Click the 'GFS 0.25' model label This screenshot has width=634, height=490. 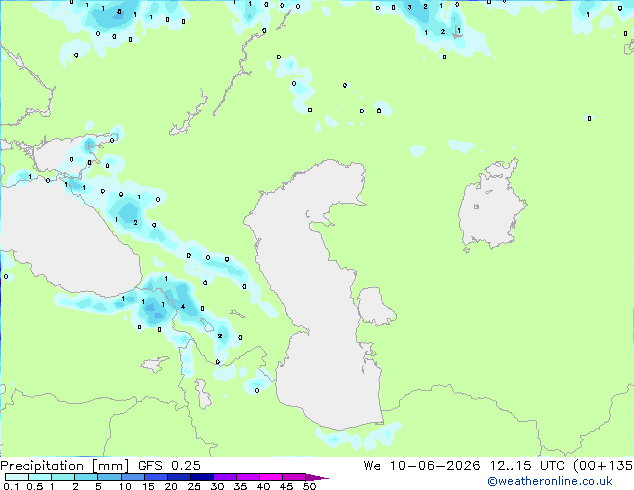pos(169,465)
